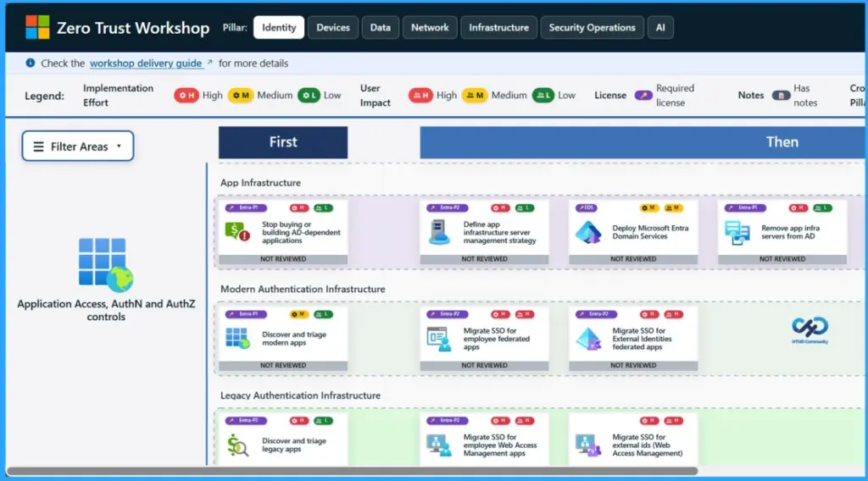The image size is (868, 481).
Task: Select the Security Operations pillar
Action: [x=592, y=28]
